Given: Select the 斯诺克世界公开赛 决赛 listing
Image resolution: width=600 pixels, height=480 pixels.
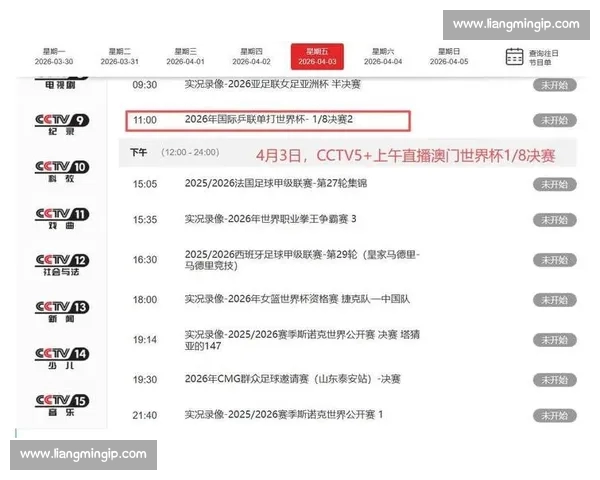Looking at the screenshot, I should tap(302, 340).
